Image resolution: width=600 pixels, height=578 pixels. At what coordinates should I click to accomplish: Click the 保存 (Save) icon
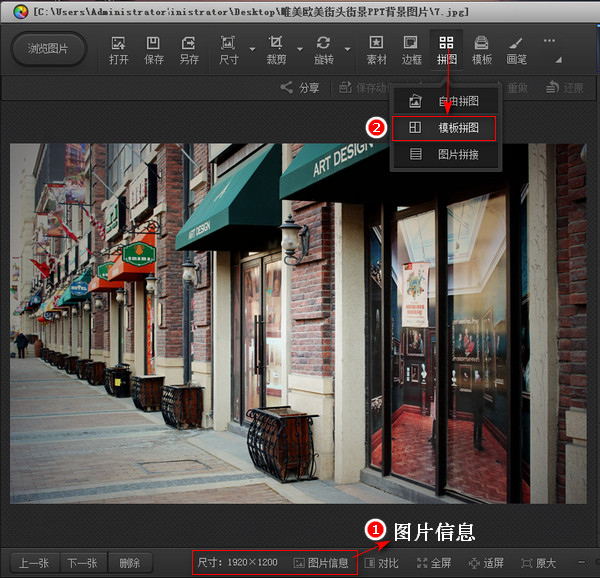click(x=154, y=50)
